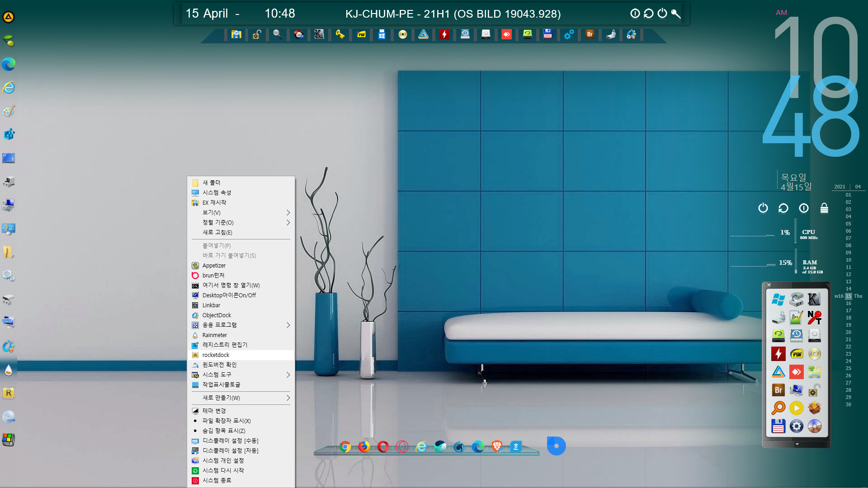Open blue floppy disk icon in launcher panel
The width and height of the screenshot is (868, 488).
[x=778, y=426]
